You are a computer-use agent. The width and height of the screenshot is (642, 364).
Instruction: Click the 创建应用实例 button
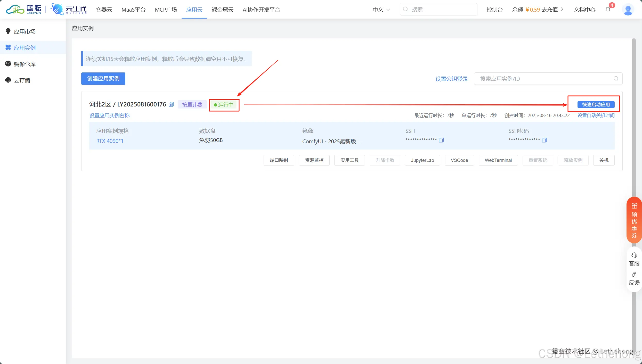(103, 78)
